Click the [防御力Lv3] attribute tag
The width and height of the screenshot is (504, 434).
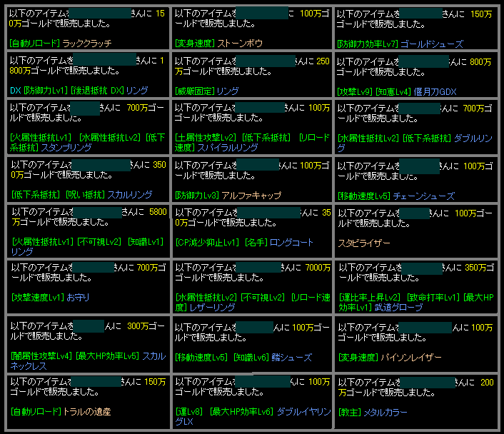197,195
